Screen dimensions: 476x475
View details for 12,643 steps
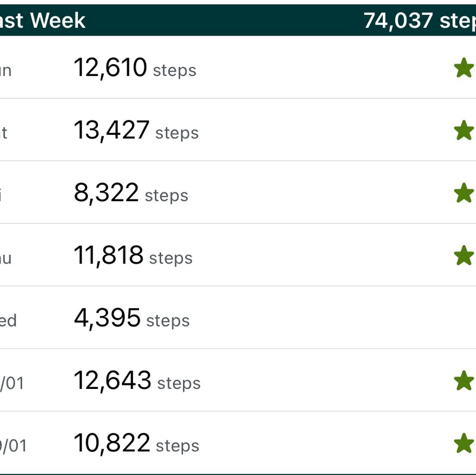(x=137, y=382)
